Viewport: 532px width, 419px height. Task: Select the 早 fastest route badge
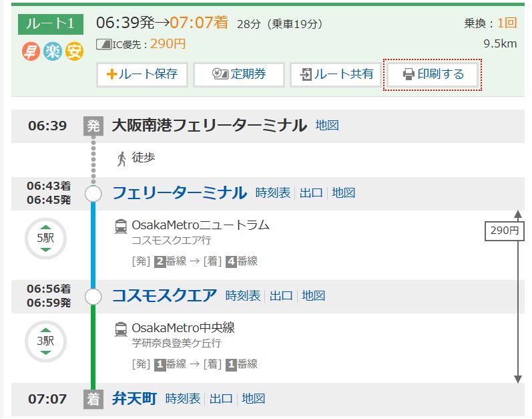coord(31,52)
